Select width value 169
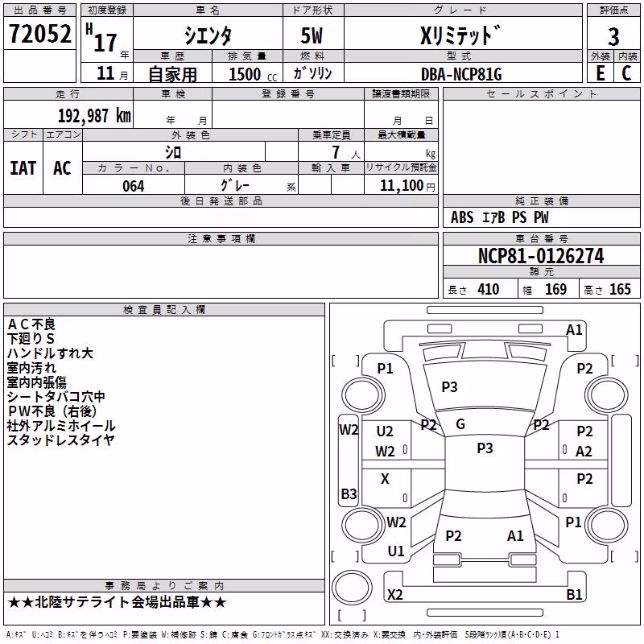The image size is (644, 644). pos(555,289)
